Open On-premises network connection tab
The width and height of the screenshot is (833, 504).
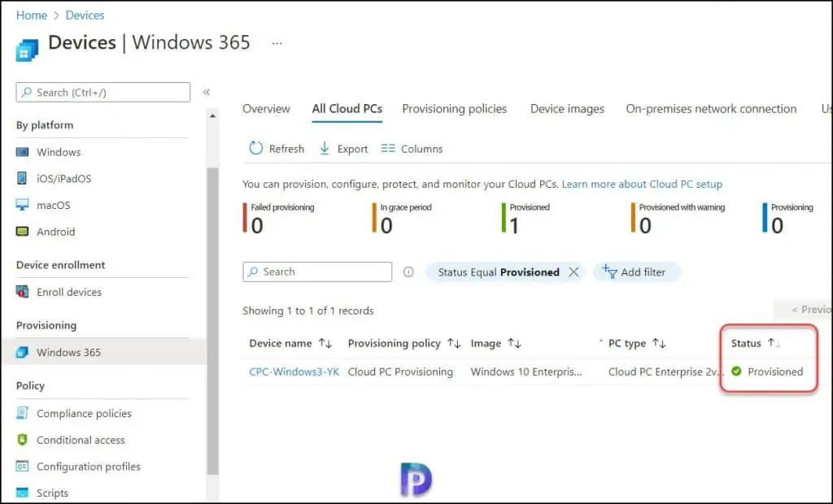tap(711, 109)
